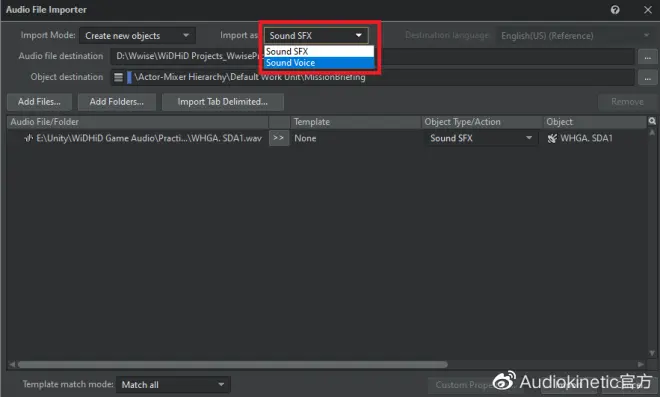Click the horizontal scrollbar thumb
The width and height of the screenshot is (660, 397).
pos(233,364)
